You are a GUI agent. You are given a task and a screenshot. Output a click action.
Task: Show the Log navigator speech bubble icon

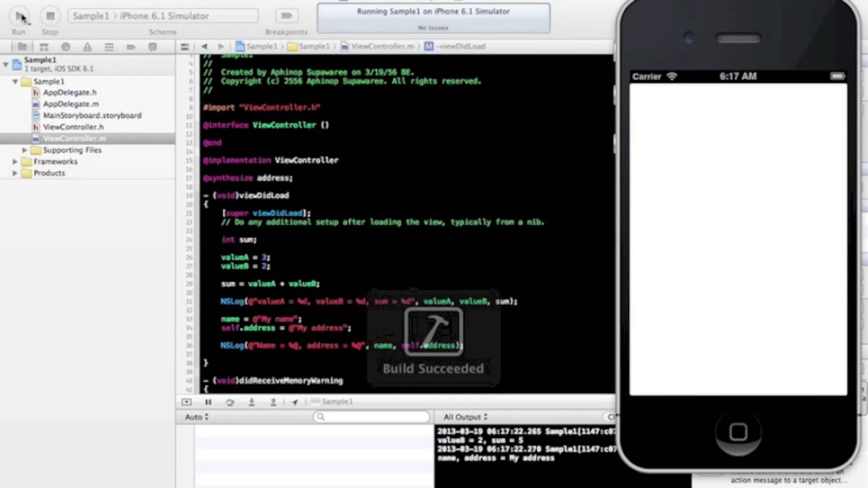[x=153, y=47]
